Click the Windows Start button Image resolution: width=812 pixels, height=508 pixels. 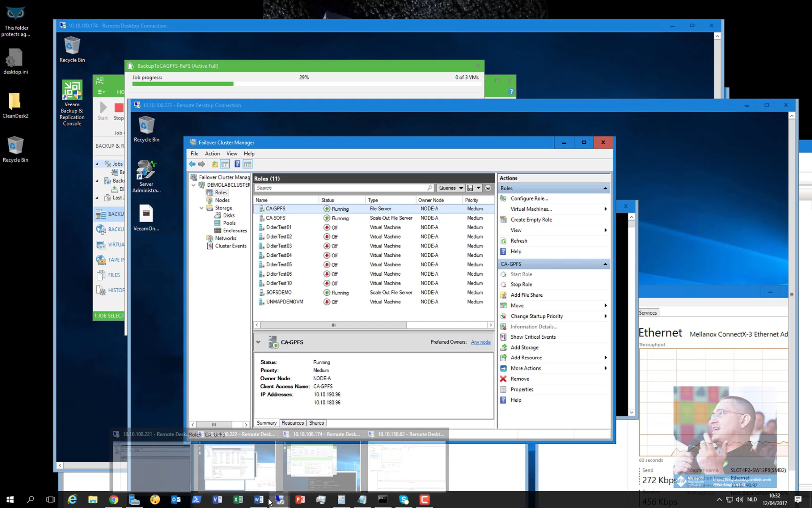click(10, 500)
